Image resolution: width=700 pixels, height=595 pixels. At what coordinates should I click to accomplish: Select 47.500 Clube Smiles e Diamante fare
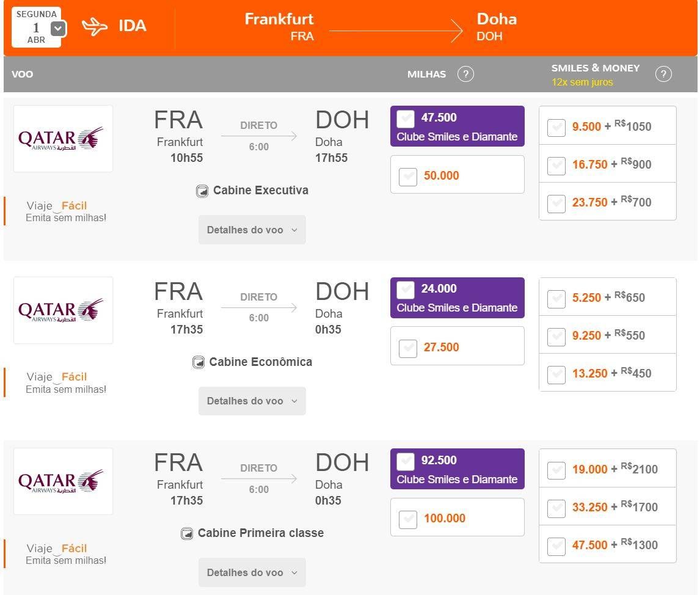(x=406, y=119)
